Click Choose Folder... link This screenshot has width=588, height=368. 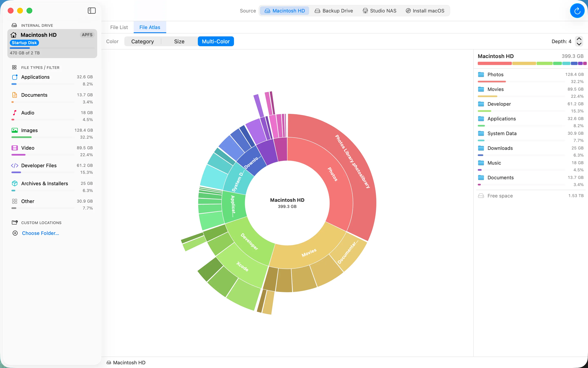(x=41, y=233)
